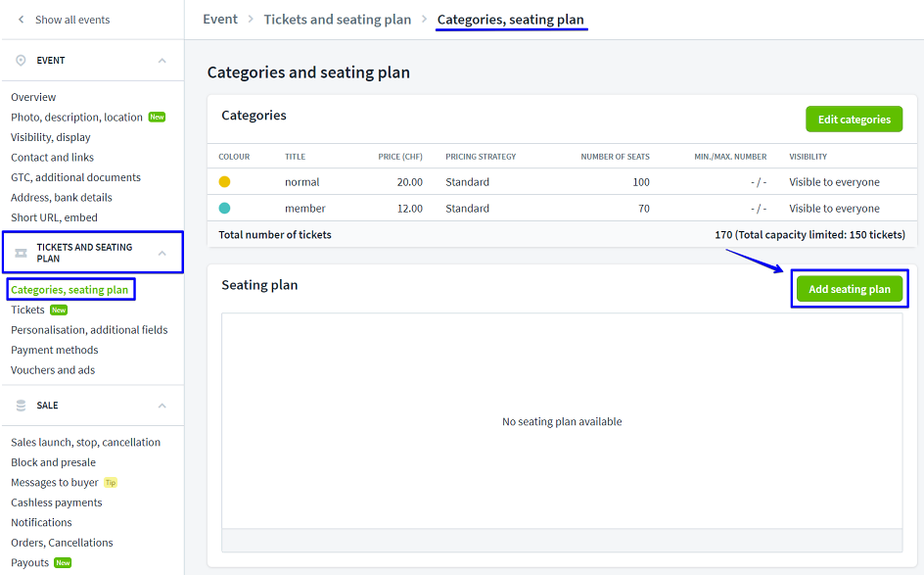Go to Payment methods in sidebar

(x=55, y=350)
